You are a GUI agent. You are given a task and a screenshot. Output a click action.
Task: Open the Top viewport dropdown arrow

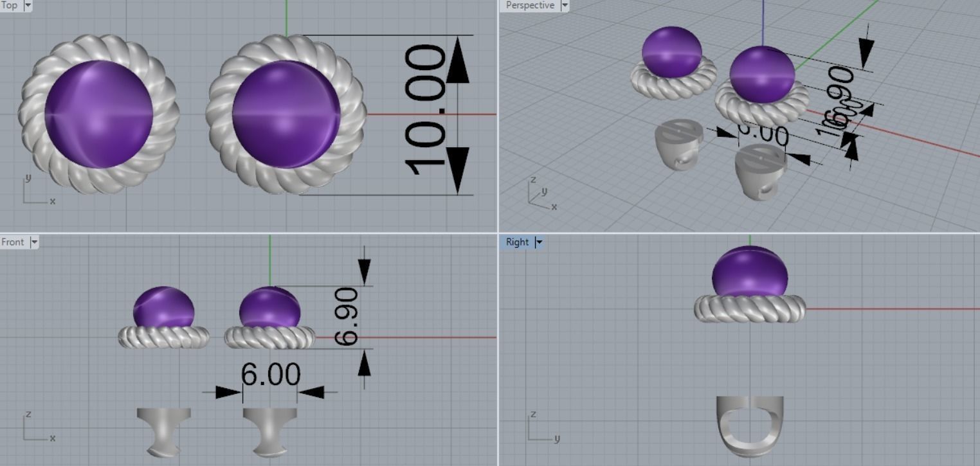point(28,5)
